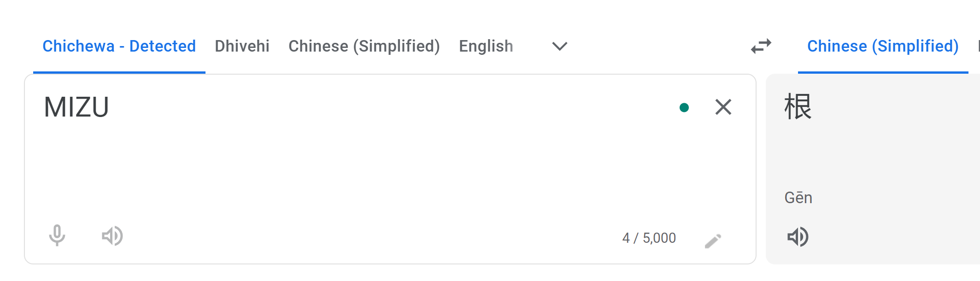Listen to the source text MIZU
980x281 pixels.
tap(112, 236)
